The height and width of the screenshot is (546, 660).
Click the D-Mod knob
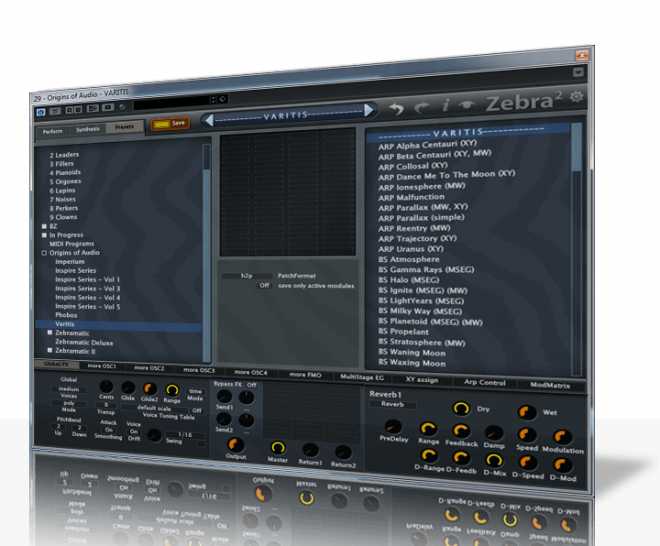561,466
